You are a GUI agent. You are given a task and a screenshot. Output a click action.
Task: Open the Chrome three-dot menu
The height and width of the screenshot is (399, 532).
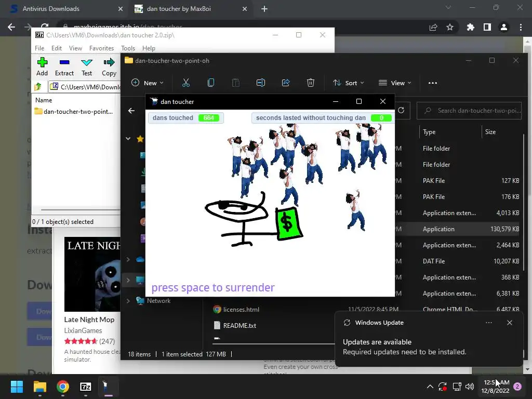click(521, 27)
